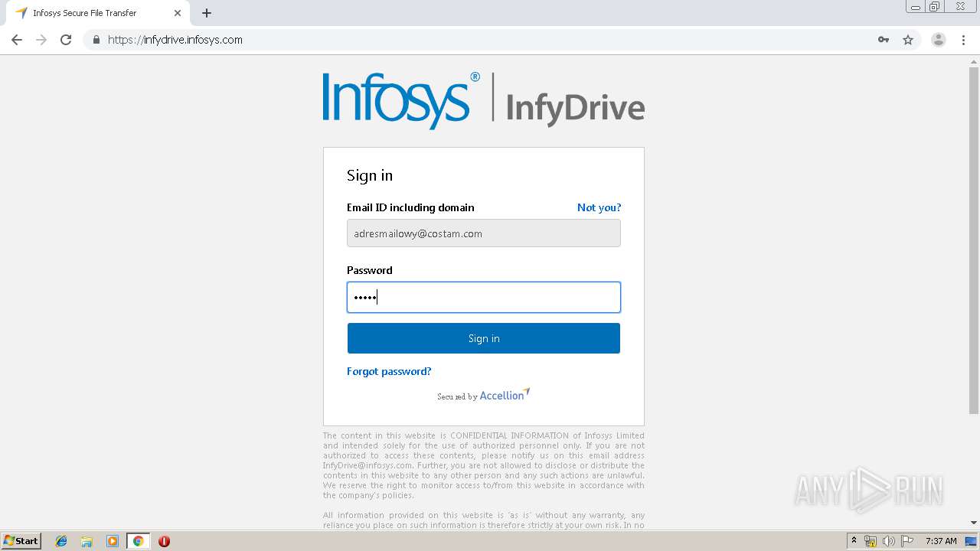Open the Chrome three-dot menu
The width and height of the screenshot is (980, 551).
964,40
